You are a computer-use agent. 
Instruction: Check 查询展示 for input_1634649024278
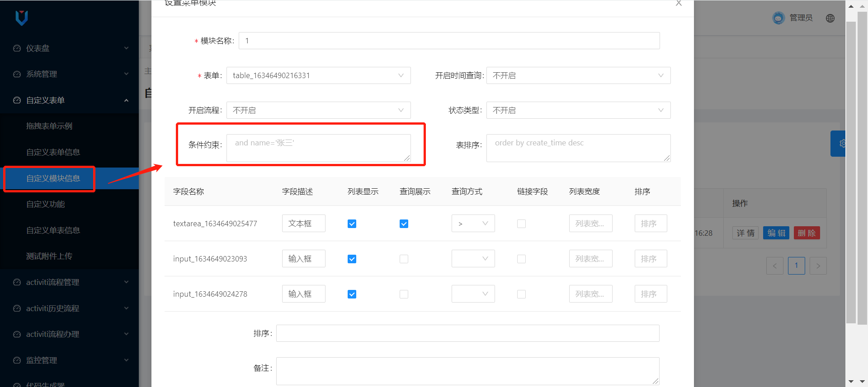click(404, 294)
